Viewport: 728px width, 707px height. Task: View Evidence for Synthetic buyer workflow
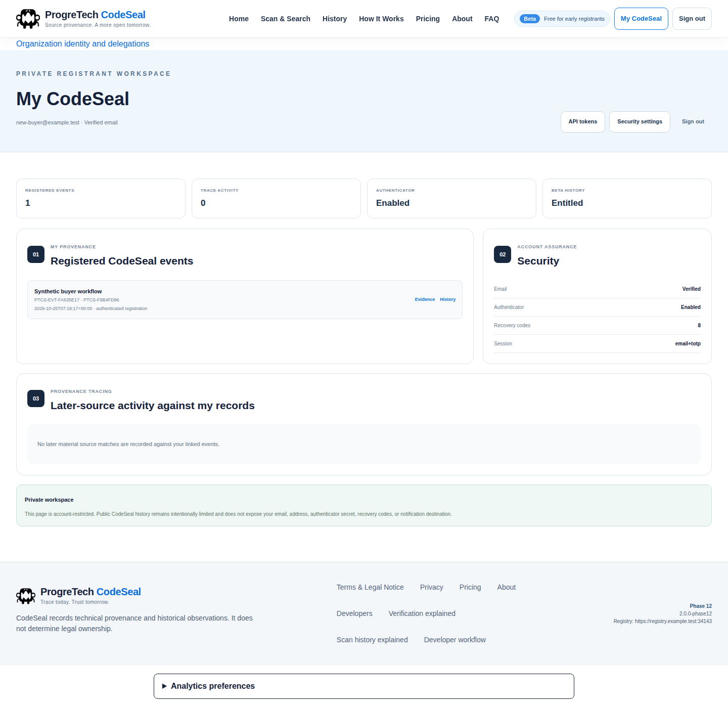(425, 299)
